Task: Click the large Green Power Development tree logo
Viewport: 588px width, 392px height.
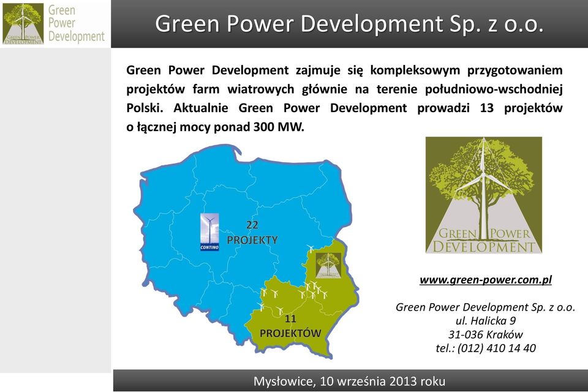Action: (x=484, y=195)
